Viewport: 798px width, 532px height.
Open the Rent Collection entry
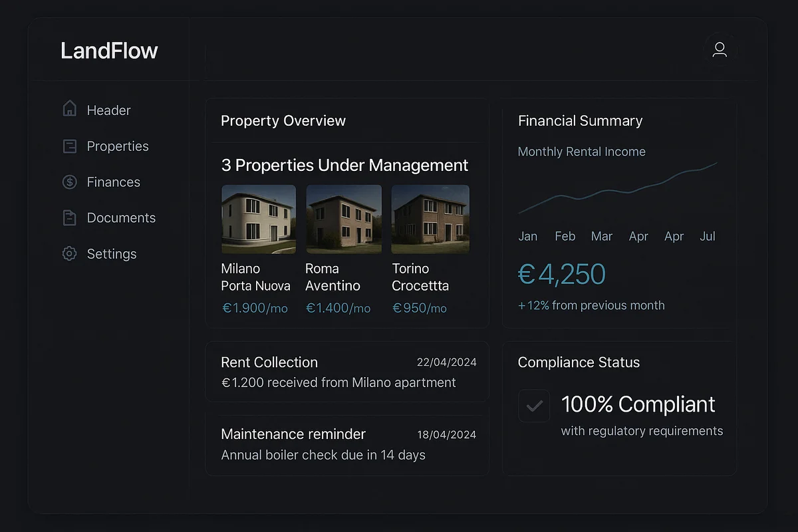269,362
